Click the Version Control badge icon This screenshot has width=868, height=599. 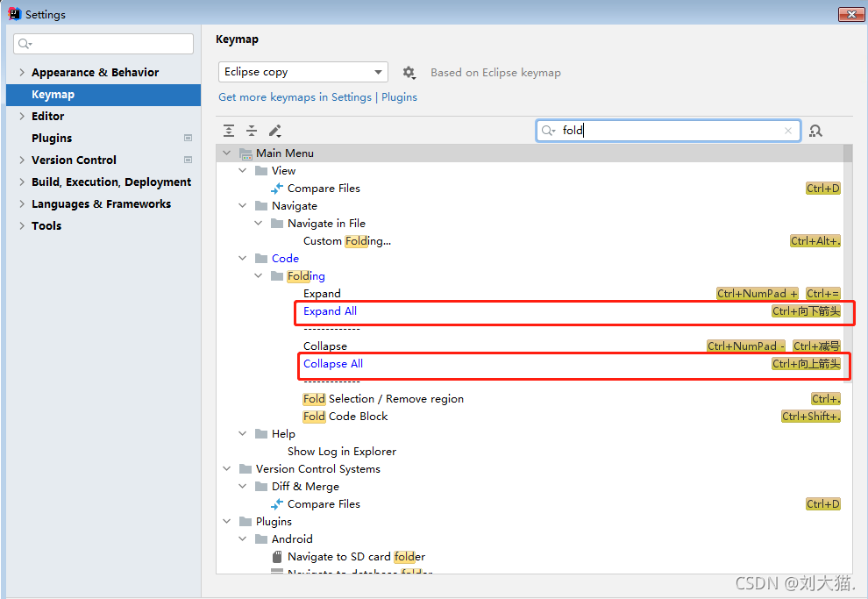point(189,160)
